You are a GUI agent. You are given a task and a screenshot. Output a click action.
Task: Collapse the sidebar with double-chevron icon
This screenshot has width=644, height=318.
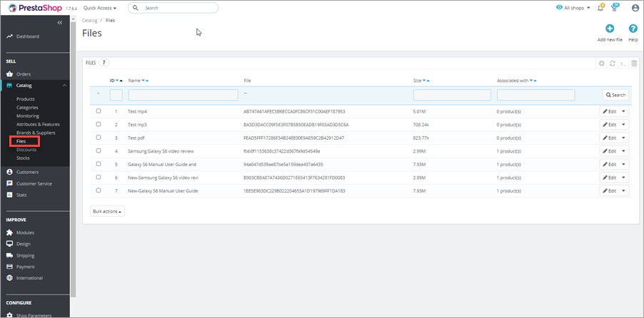(x=60, y=23)
